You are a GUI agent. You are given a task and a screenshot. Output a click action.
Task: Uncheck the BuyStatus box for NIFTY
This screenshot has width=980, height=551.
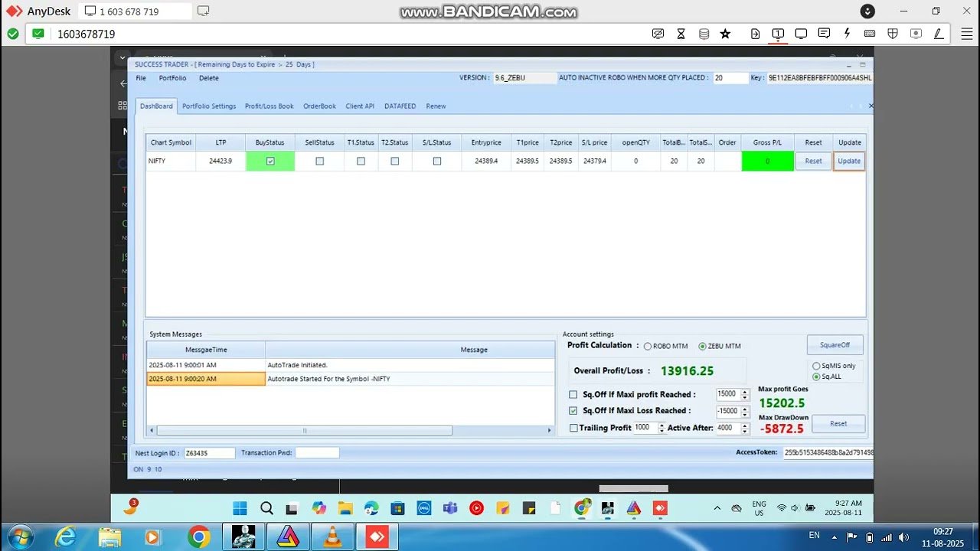(270, 161)
